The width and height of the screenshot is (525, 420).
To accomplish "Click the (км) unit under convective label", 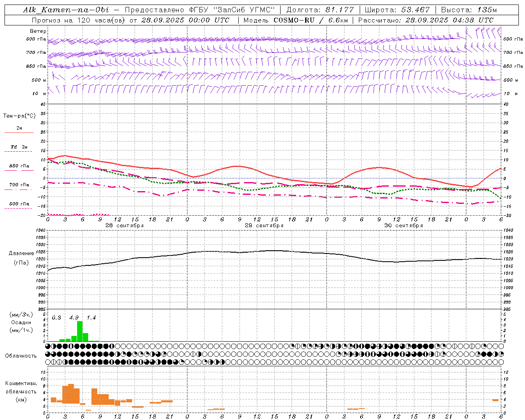I will (x=21, y=399).
